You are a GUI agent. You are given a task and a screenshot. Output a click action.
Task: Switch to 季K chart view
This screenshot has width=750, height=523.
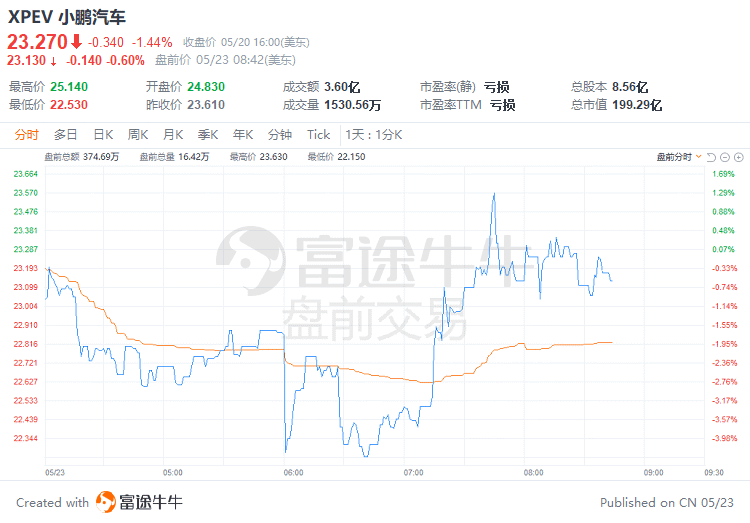pos(208,135)
